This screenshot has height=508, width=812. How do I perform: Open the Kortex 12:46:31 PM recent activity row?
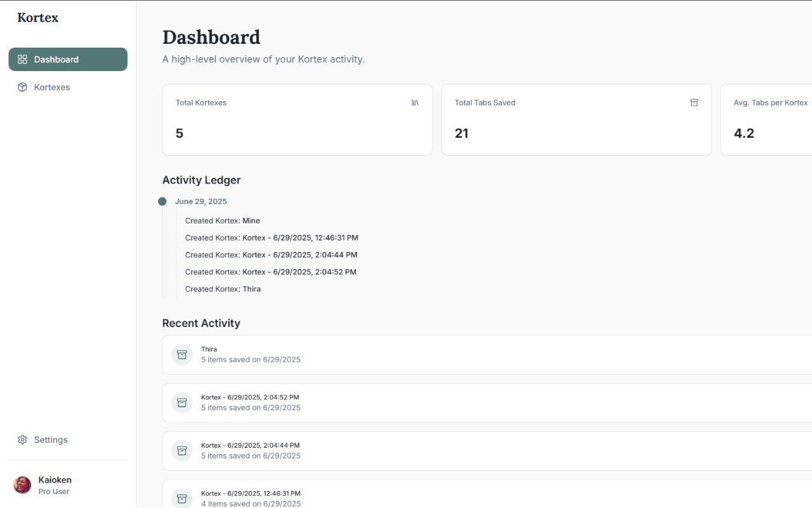[x=487, y=494]
